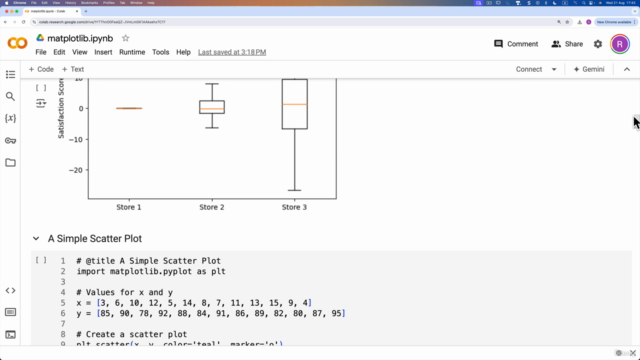Go back in Chrome
The width and height of the screenshot is (640, 360).
[5, 22]
